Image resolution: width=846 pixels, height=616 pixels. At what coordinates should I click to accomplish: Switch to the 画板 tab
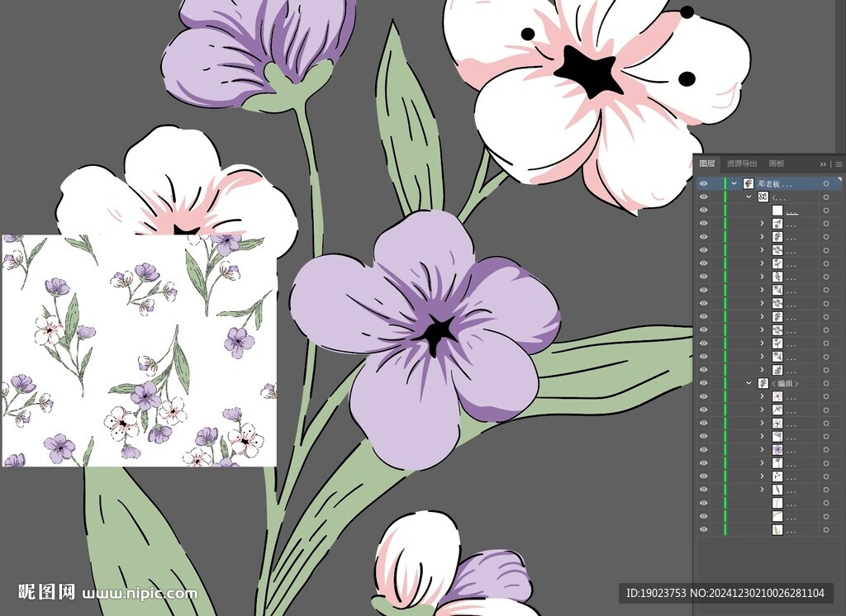[x=777, y=163]
